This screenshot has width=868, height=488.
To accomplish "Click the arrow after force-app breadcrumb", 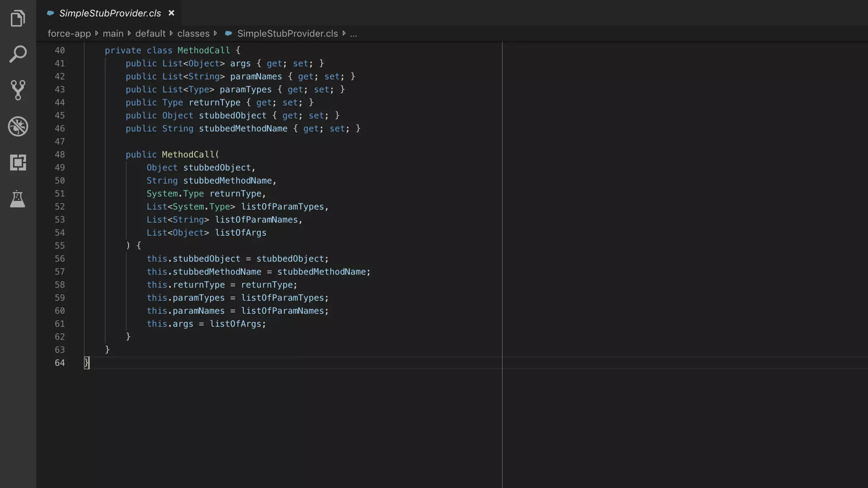I will coord(97,33).
